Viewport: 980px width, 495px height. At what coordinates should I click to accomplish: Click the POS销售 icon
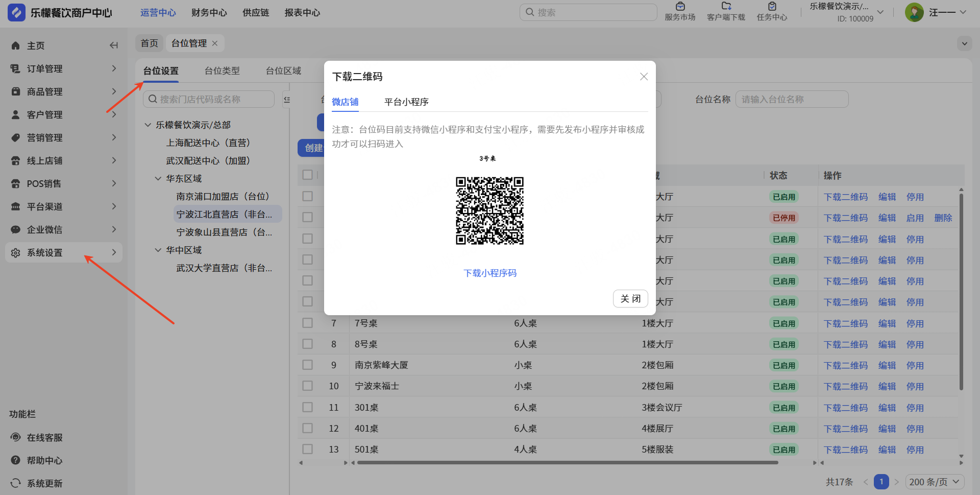pos(16,183)
